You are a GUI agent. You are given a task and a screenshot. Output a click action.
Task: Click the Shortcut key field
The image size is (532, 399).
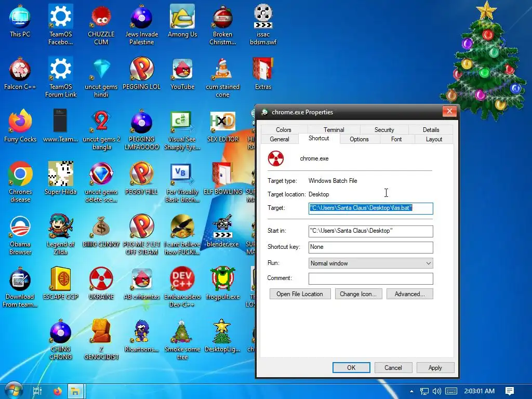click(370, 247)
